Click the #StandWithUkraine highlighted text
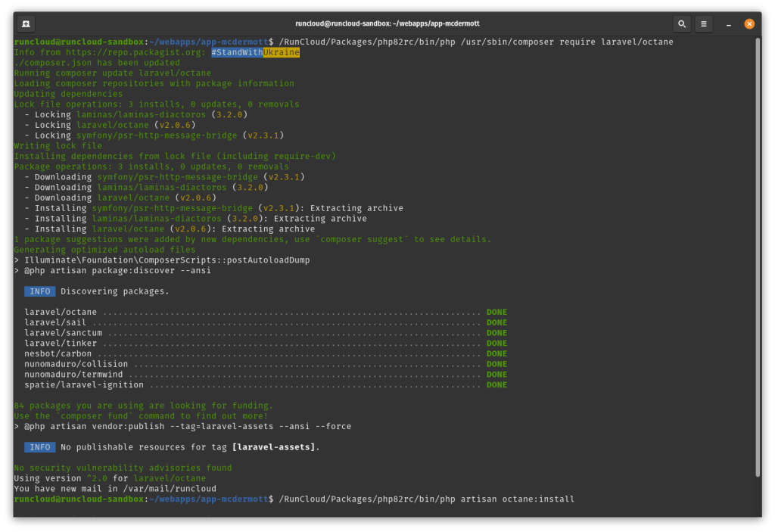Screen dimensions: 775x532 pyautogui.click(x=255, y=52)
